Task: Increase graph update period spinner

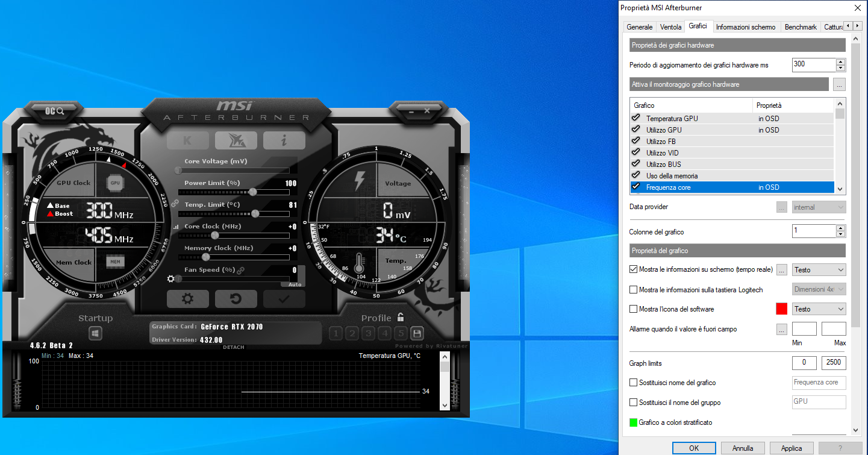Action: coord(840,61)
